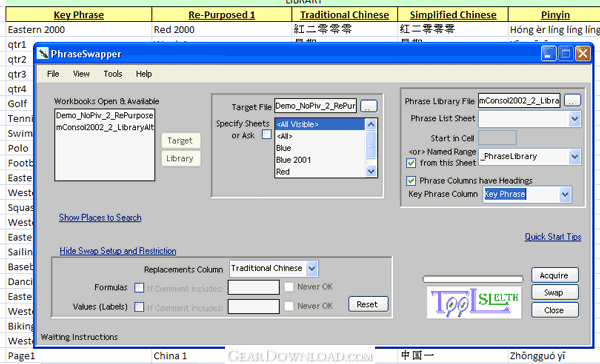600x364 pixels.
Task: Click the Acquire button
Action: pos(554,276)
